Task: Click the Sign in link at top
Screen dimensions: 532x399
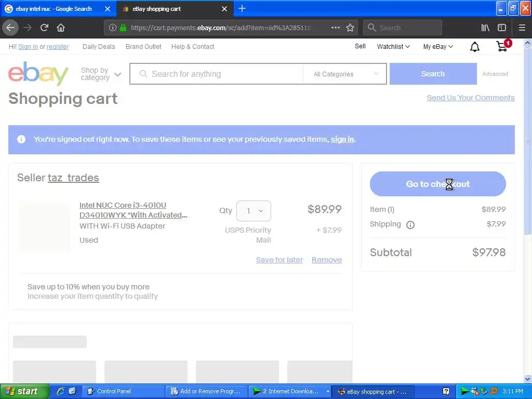Action: tap(28, 46)
